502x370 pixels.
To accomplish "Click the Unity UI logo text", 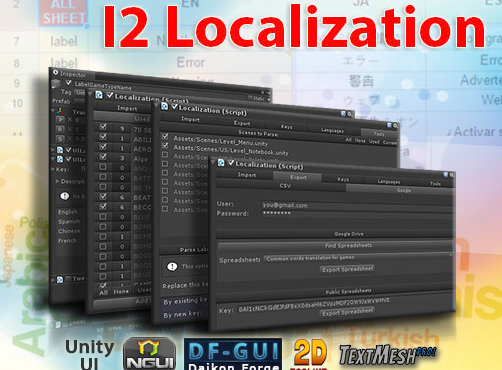I will (x=89, y=354).
